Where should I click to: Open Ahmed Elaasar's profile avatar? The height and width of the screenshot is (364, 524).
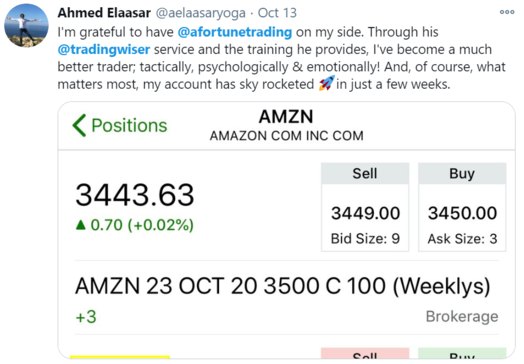(x=26, y=26)
